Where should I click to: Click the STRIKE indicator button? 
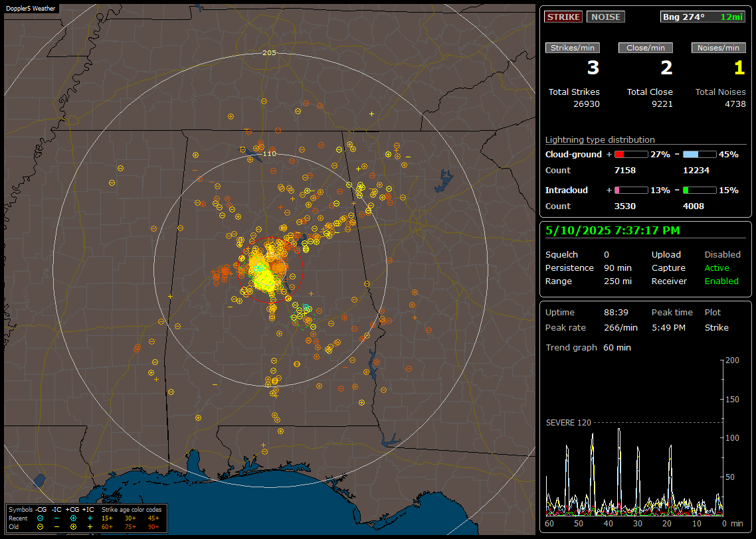click(x=563, y=17)
